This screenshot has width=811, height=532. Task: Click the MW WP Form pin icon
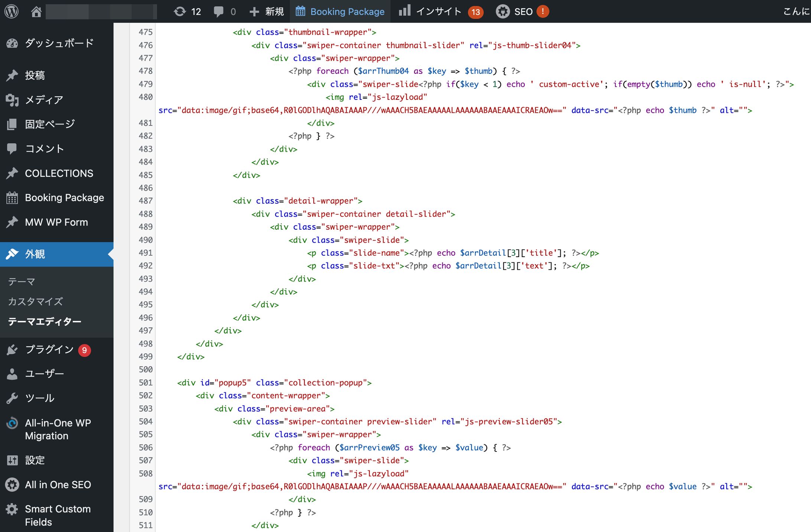tap(12, 222)
